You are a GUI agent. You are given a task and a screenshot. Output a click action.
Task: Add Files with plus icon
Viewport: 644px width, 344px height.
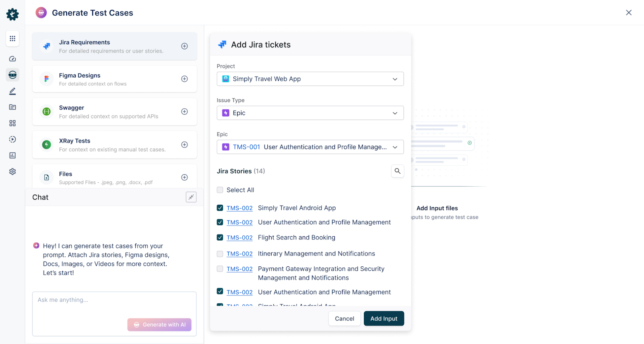click(184, 177)
